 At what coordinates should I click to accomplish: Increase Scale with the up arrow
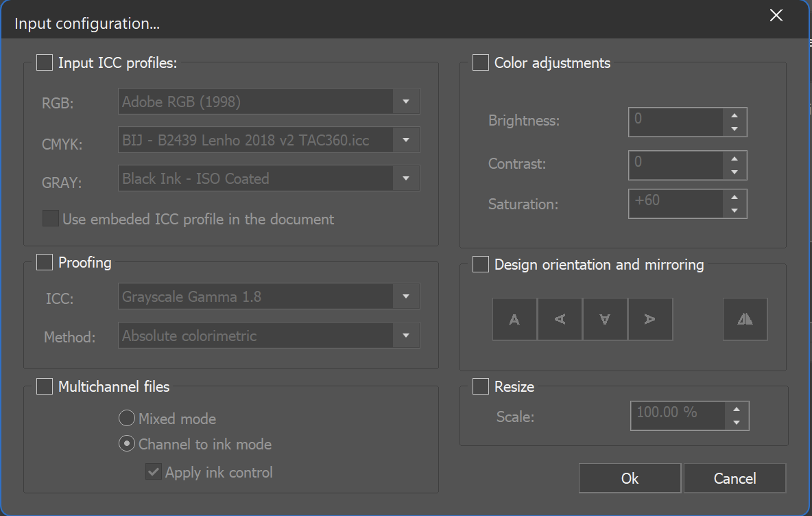point(737,409)
